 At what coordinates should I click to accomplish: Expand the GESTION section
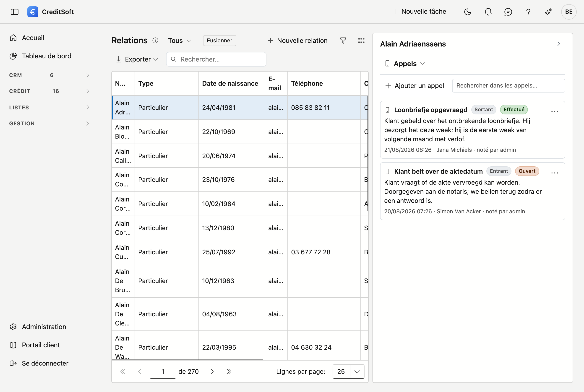click(49, 124)
